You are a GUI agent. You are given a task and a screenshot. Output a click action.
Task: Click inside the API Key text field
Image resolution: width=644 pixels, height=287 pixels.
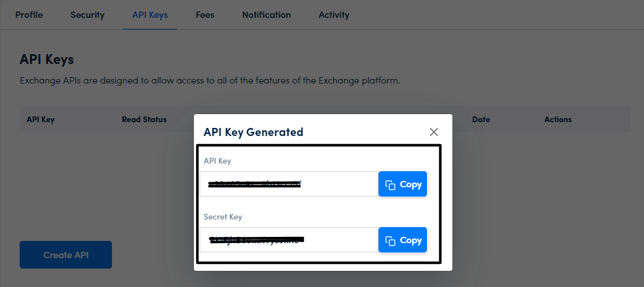coord(289,184)
